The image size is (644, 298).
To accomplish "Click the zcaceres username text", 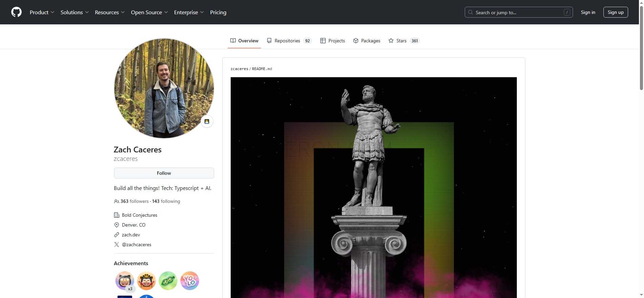I will 126,159.
